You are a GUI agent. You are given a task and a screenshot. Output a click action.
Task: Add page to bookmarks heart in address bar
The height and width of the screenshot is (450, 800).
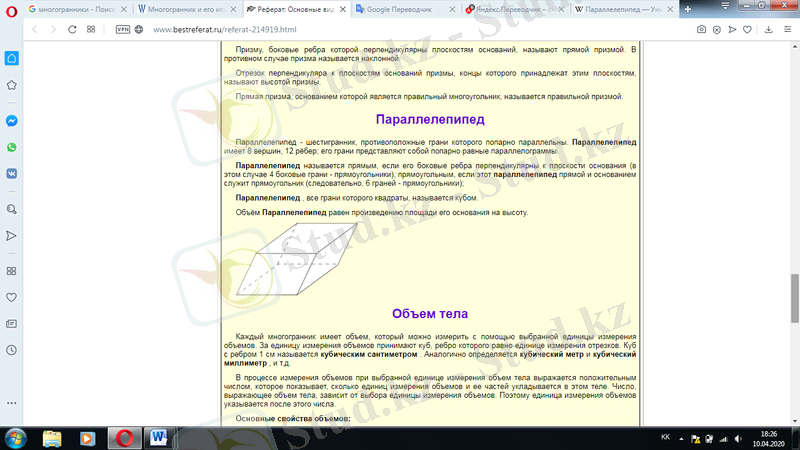pyautogui.click(x=747, y=30)
